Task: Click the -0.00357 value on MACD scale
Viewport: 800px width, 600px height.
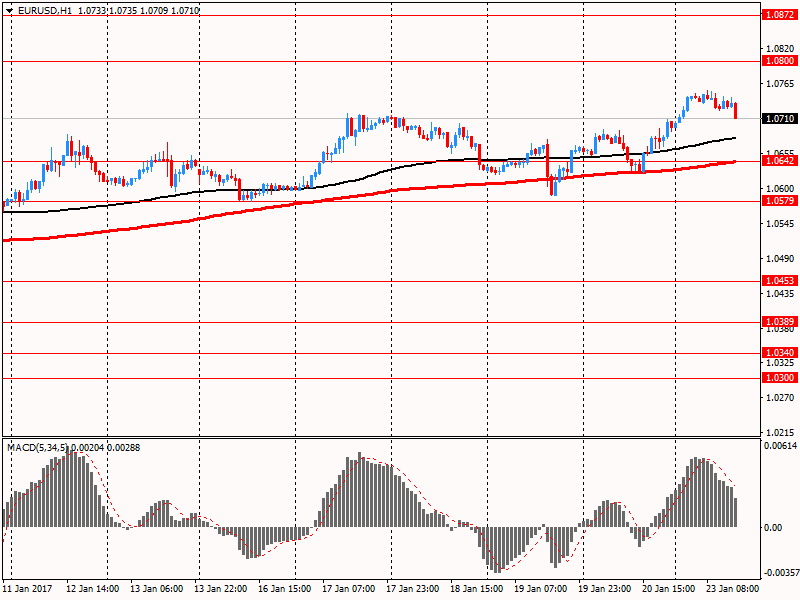Action: tap(779, 573)
